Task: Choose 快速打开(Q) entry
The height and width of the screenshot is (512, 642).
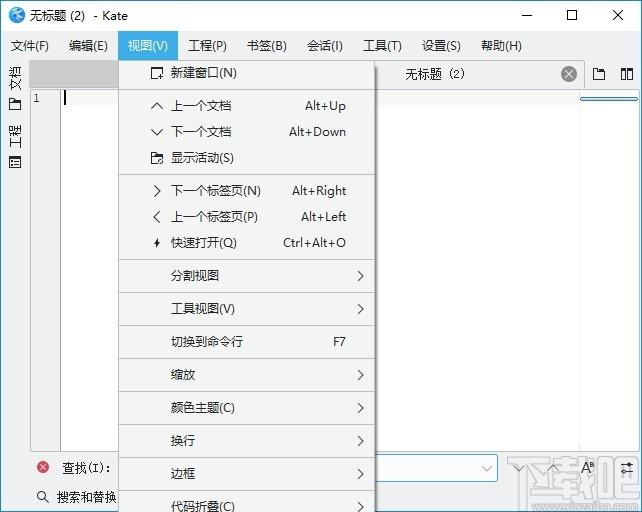Action: point(246,243)
